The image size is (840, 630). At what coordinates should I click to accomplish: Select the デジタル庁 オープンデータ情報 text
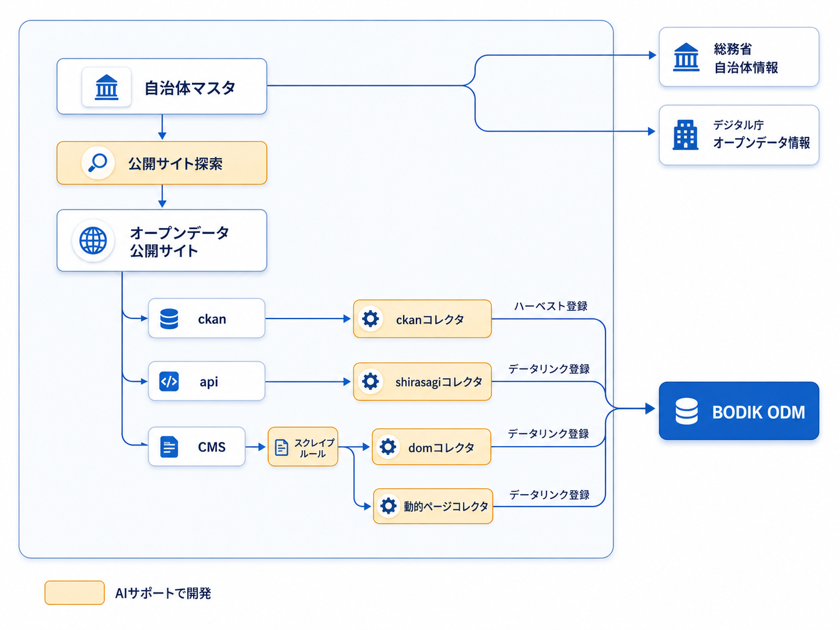761,134
